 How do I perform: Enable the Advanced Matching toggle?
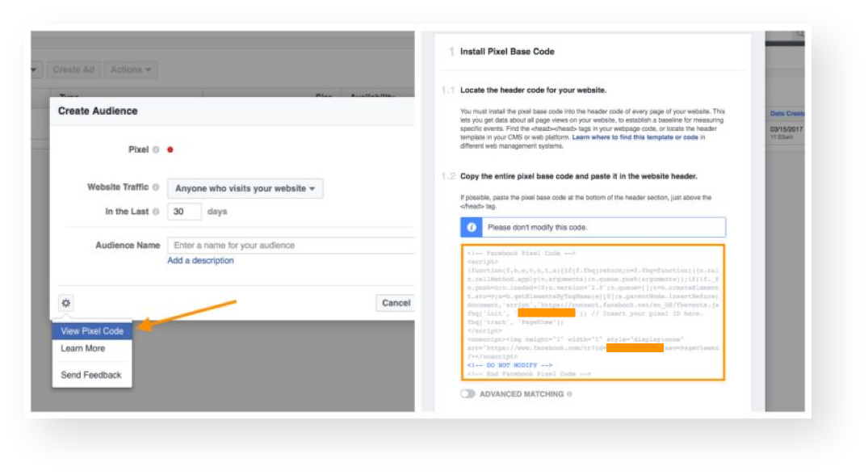coord(467,394)
